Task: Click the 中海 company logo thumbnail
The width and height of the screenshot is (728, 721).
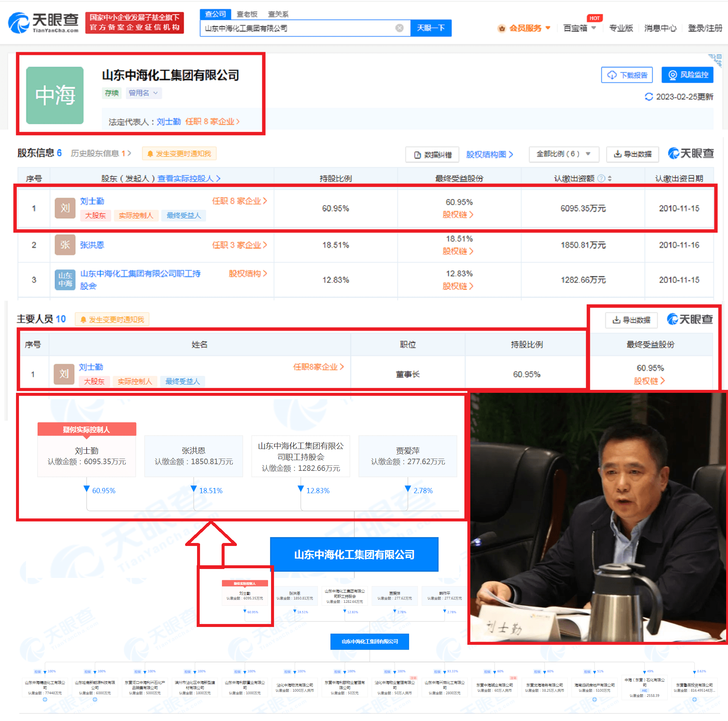Action: [55, 95]
